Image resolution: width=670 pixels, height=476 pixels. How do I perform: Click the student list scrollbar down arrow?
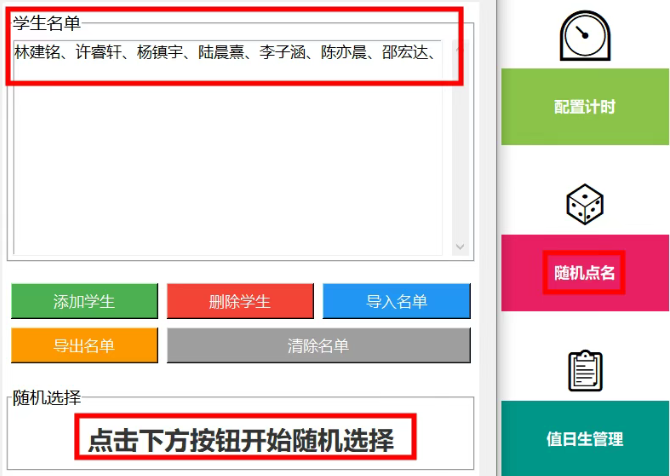(460, 246)
